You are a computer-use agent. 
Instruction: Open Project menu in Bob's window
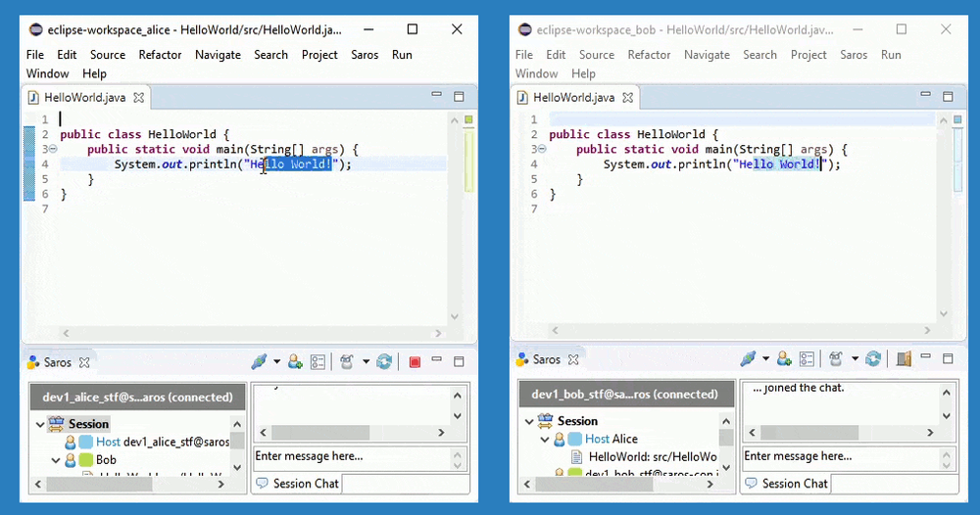click(x=808, y=55)
